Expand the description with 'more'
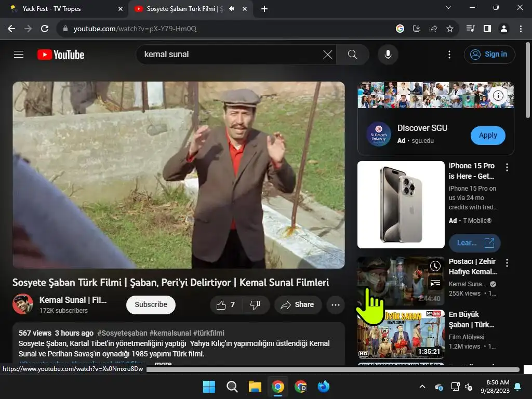This screenshot has height=399, width=532. pos(163,363)
